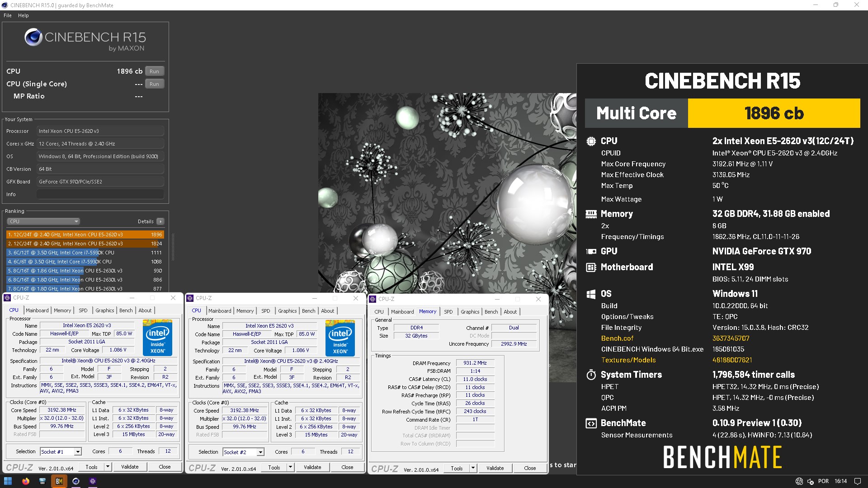The width and height of the screenshot is (868, 488).
Task: Click the Cinebench R15 sphere logo
Action: coord(33,37)
